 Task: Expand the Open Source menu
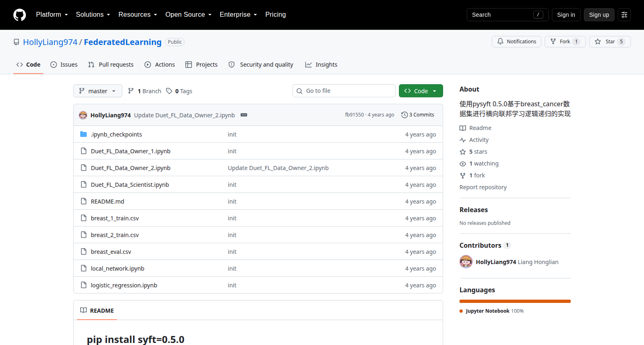(189, 15)
